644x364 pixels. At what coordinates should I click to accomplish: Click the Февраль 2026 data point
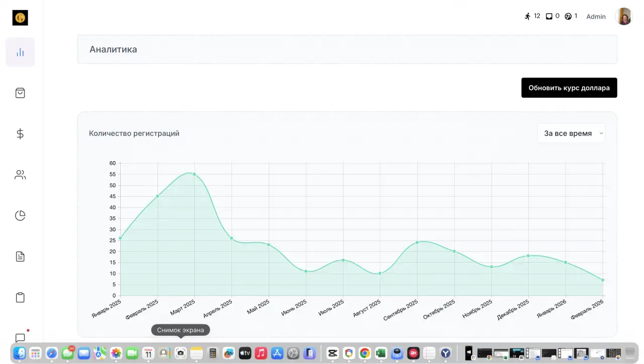coord(603,280)
